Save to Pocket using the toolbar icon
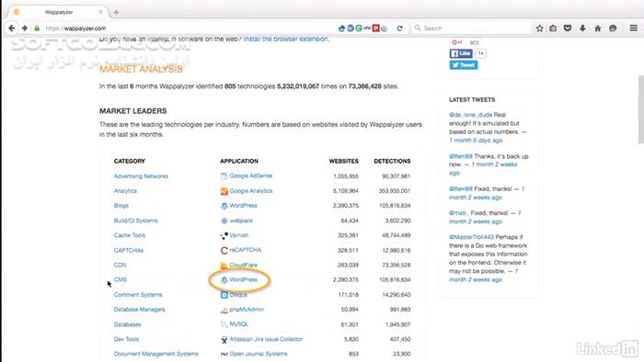Screen dimensions: 644x362 click(x=568, y=28)
